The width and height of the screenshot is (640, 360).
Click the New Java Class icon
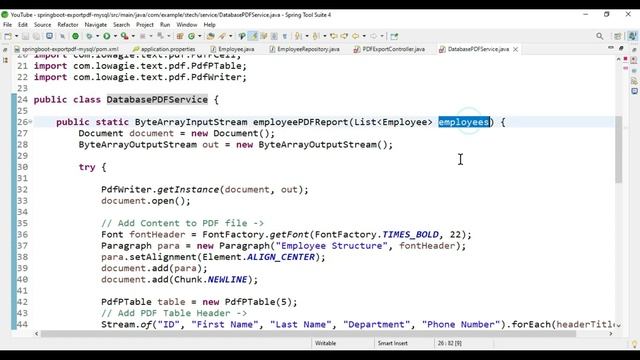coord(191,36)
